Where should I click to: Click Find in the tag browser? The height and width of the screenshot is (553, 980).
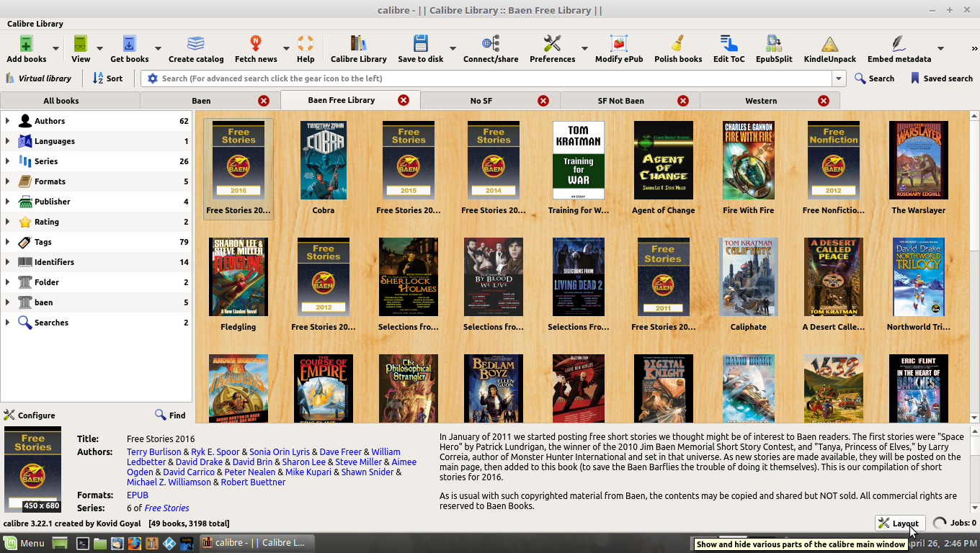170,415
